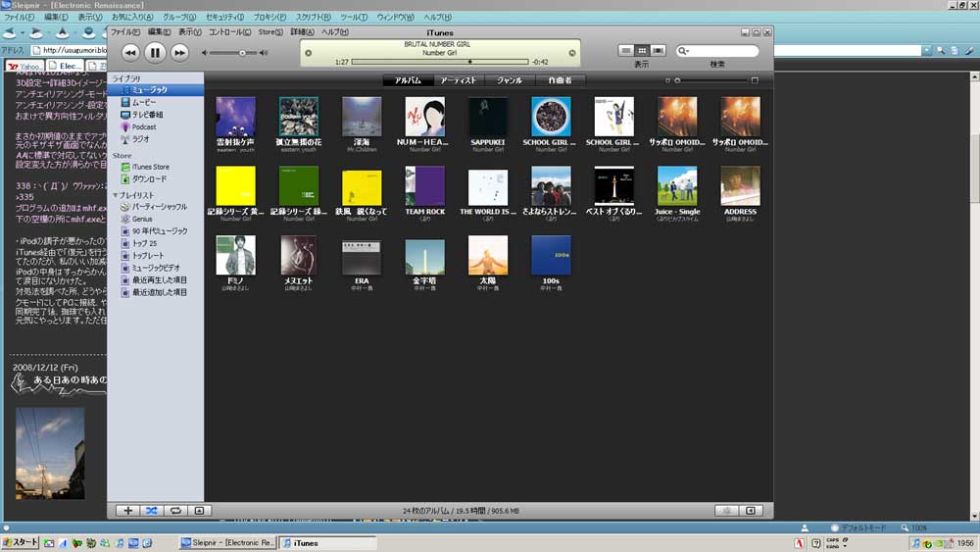
Task: Mute using the low-volume speaker icon
Action: pos(204,53)
